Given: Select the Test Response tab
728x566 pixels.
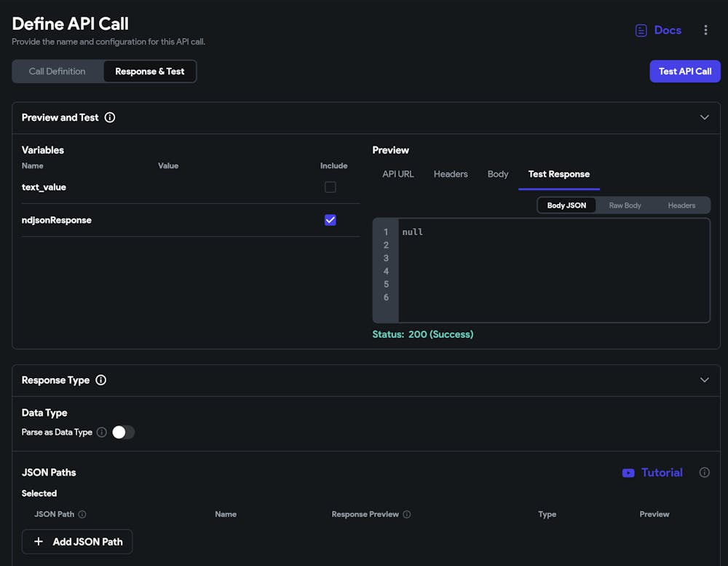Looking at the screenshot, I should point(559,174).
